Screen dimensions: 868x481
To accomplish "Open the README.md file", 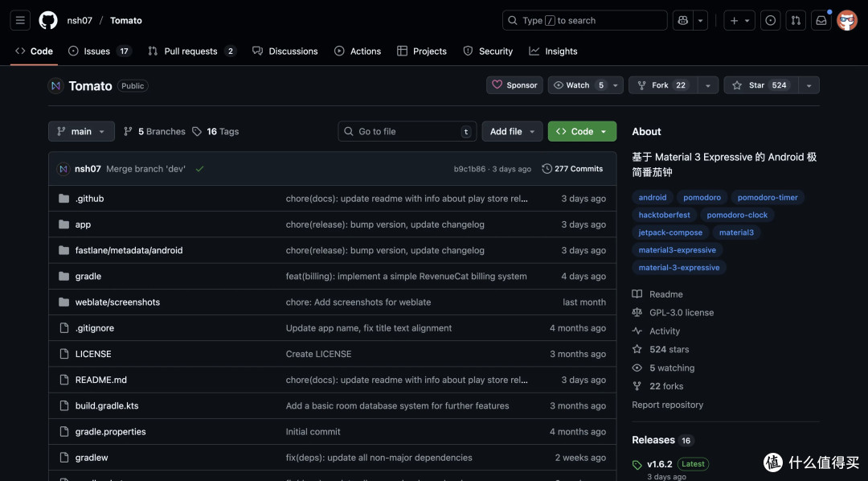I will (100, 380).
